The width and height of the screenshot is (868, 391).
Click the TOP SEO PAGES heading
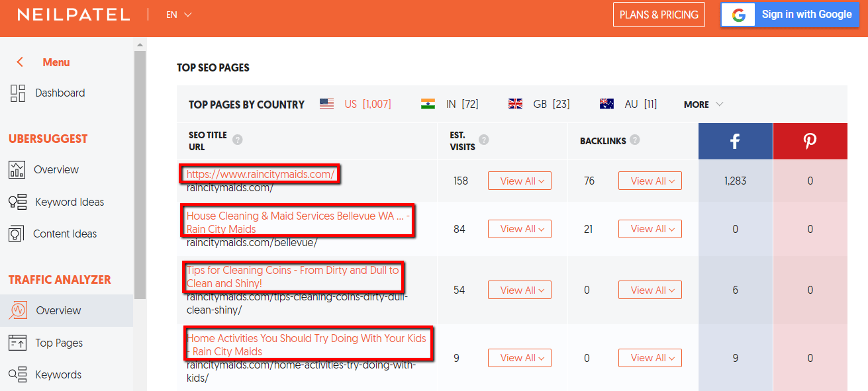coord(213,67)
